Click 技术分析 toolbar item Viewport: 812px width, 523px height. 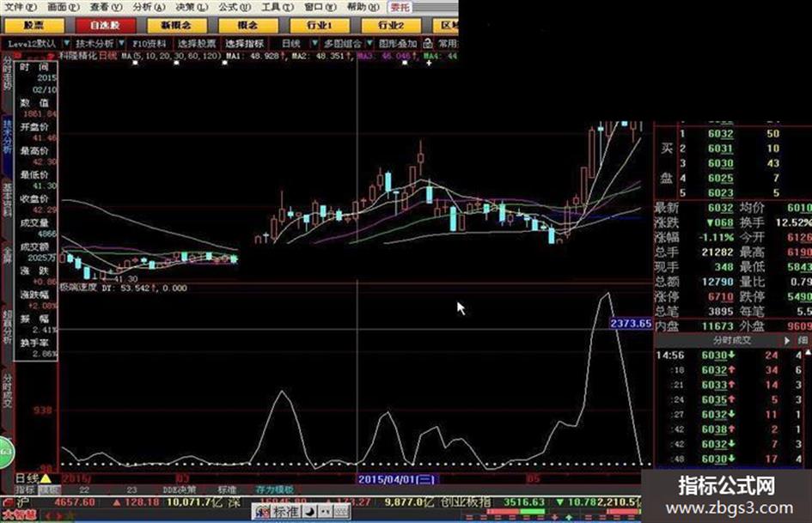(x=95, y=44)
